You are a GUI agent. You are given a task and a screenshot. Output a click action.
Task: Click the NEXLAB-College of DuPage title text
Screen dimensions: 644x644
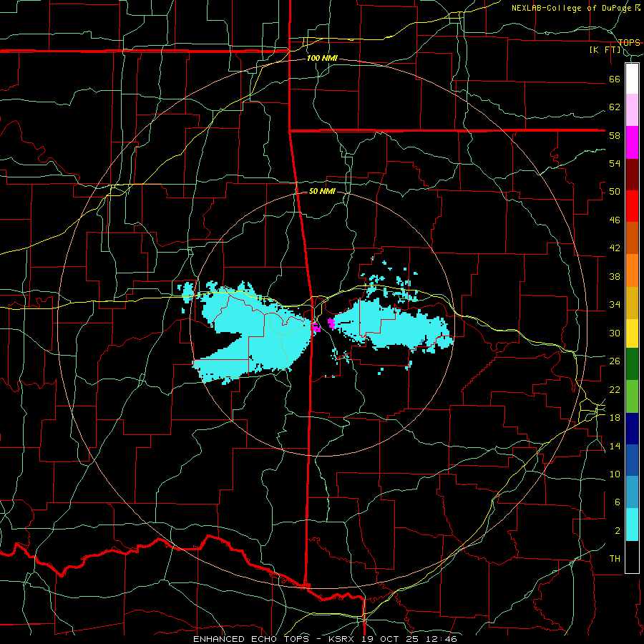tap(572, 8)
